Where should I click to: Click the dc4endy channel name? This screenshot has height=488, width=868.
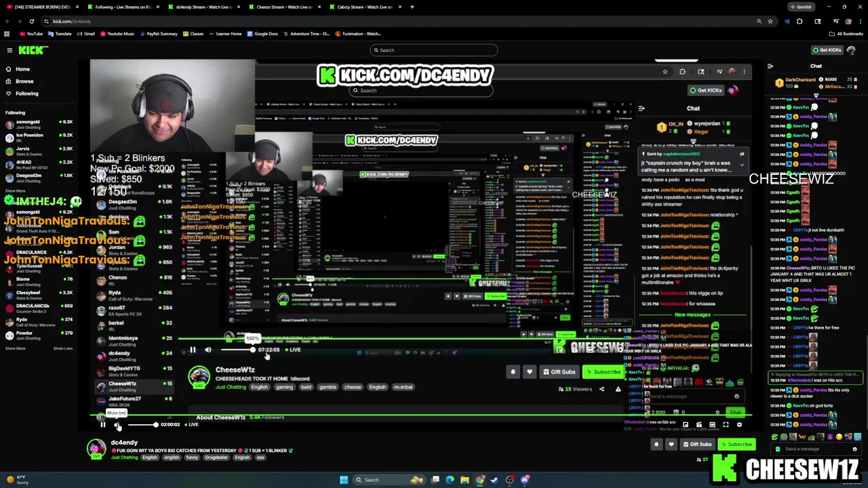(x=124, y=443)
